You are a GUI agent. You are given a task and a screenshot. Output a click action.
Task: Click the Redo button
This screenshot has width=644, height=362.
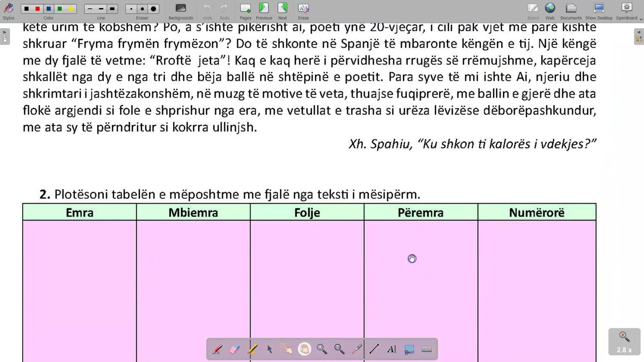point(224,11)
